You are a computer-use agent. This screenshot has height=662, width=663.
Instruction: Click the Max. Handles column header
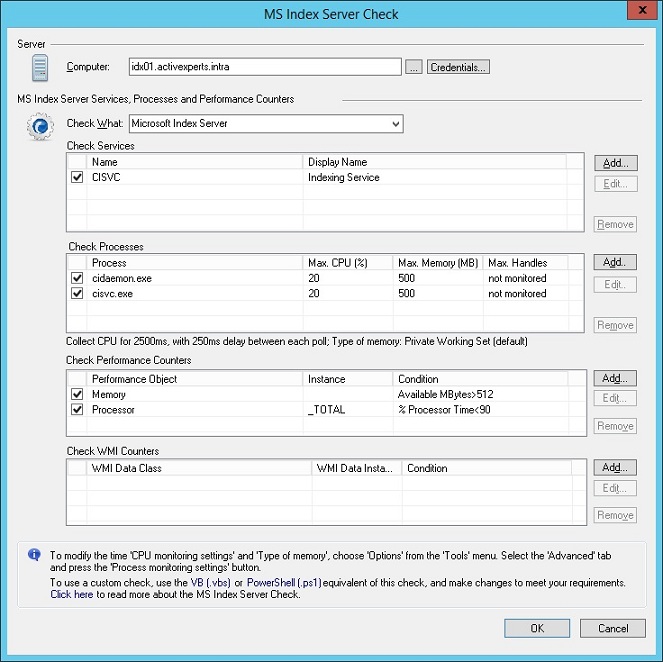click(526, 263)
